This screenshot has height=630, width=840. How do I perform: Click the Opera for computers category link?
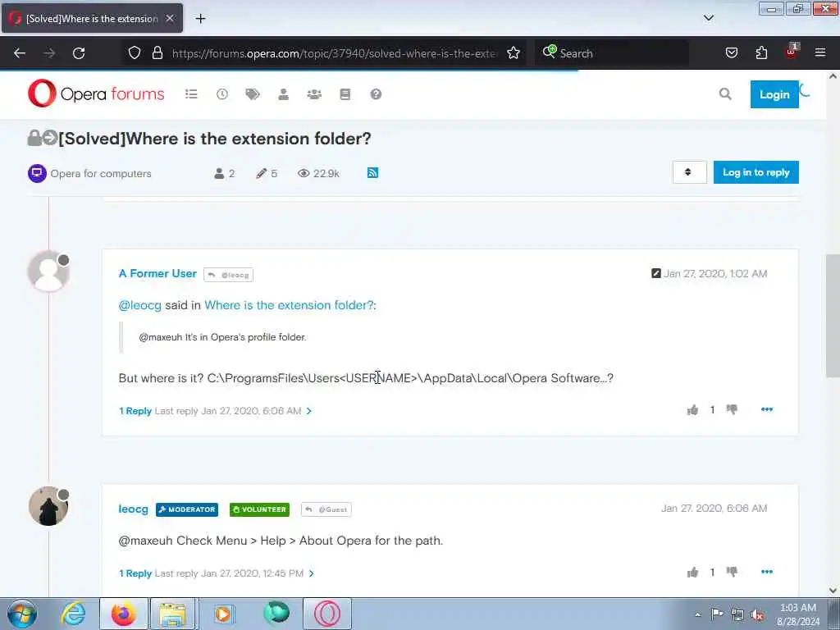[101, 174]
